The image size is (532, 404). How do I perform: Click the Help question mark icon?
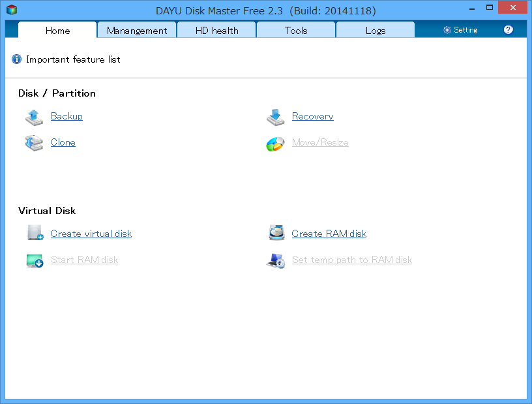[508, 29]
